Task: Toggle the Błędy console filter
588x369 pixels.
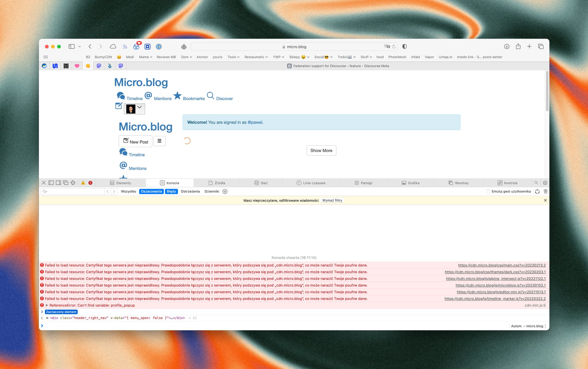Action: point(171,192)
